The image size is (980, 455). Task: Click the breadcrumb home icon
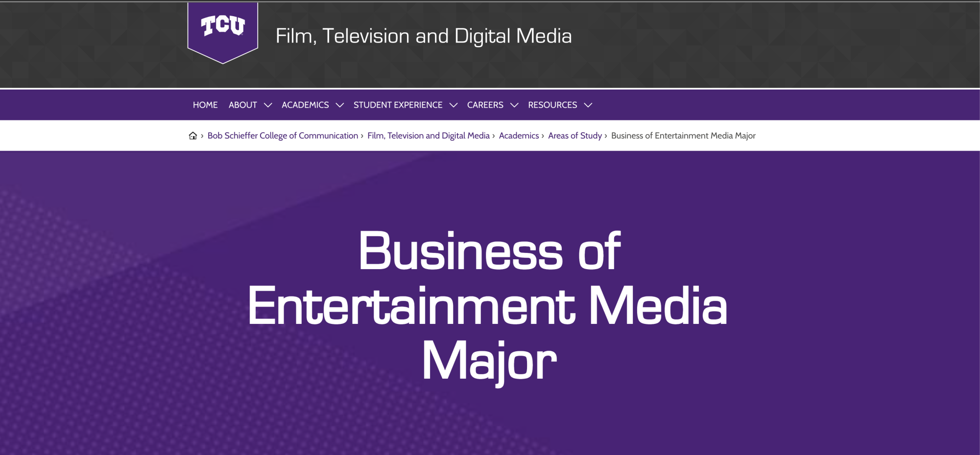(x=192, y=136)
